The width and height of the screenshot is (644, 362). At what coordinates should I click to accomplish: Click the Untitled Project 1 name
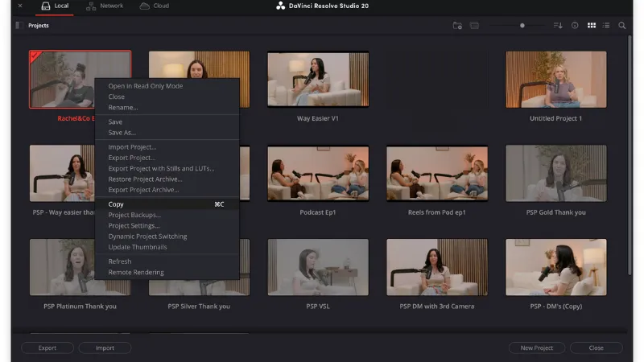click(555, 118)
